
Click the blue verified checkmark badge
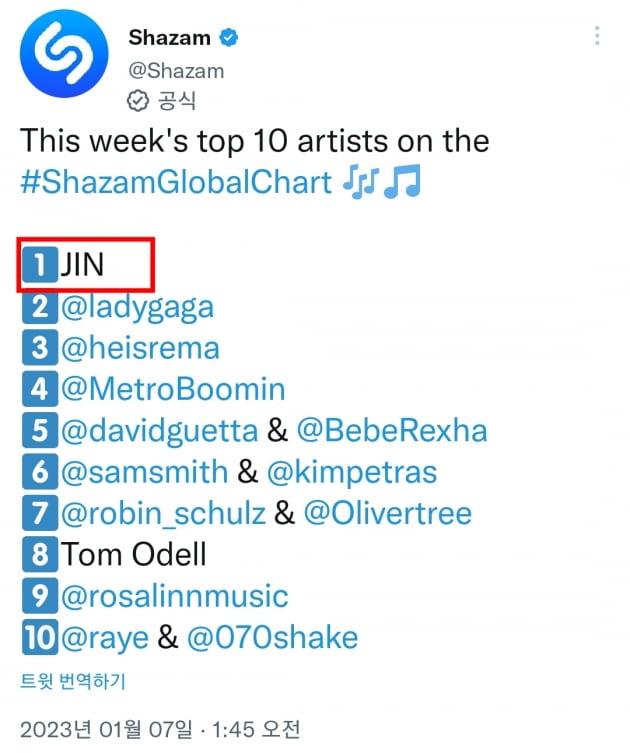229,37
